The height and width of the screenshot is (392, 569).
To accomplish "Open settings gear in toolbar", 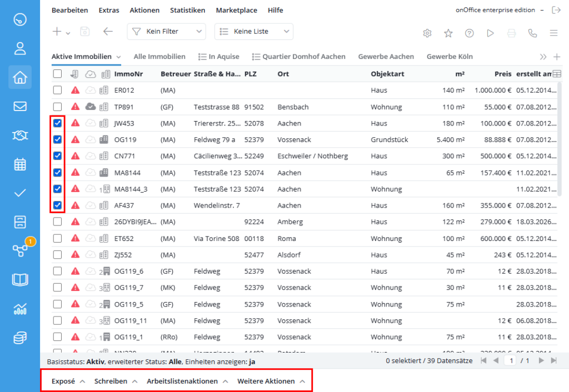I will 427,33.
